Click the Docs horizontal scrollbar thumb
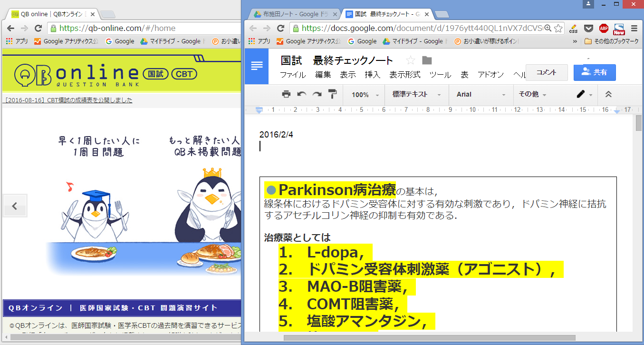This screenshot has height=345, width=644. point(429,338)
